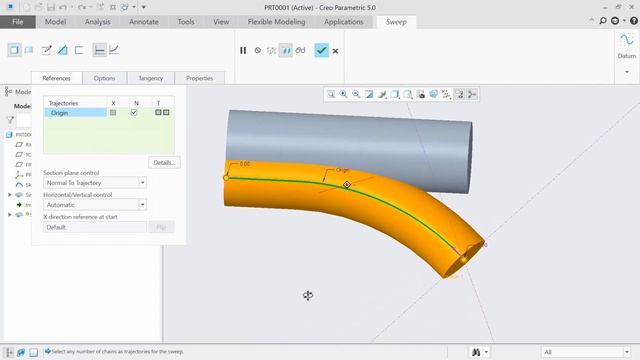Viewport: 640px width, 360px height.
Task: Open the rendering options icon
Action: tap(382, 94)
